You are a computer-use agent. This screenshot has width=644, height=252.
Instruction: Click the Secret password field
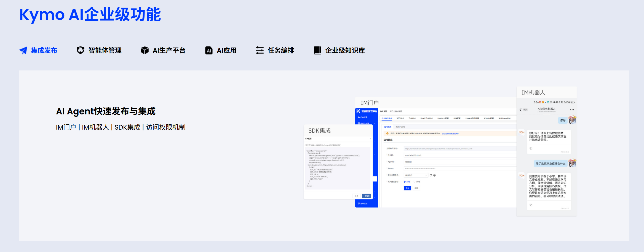coord(459,169)
